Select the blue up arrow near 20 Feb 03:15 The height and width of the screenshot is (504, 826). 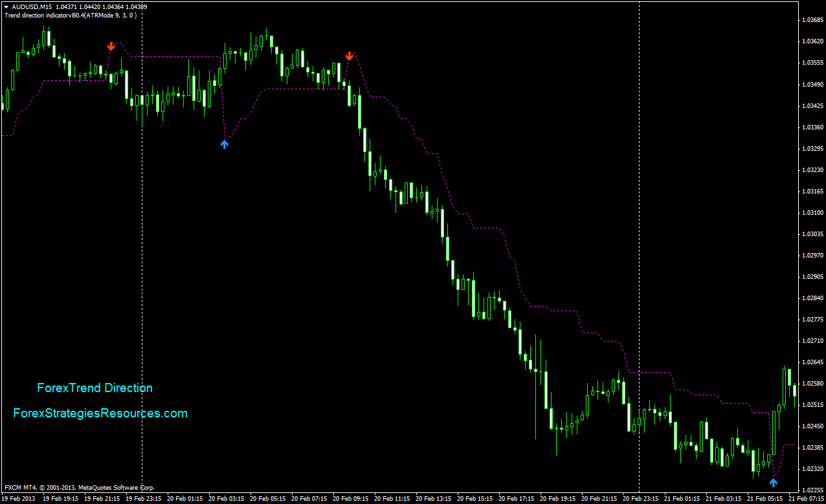coord(224,144)
